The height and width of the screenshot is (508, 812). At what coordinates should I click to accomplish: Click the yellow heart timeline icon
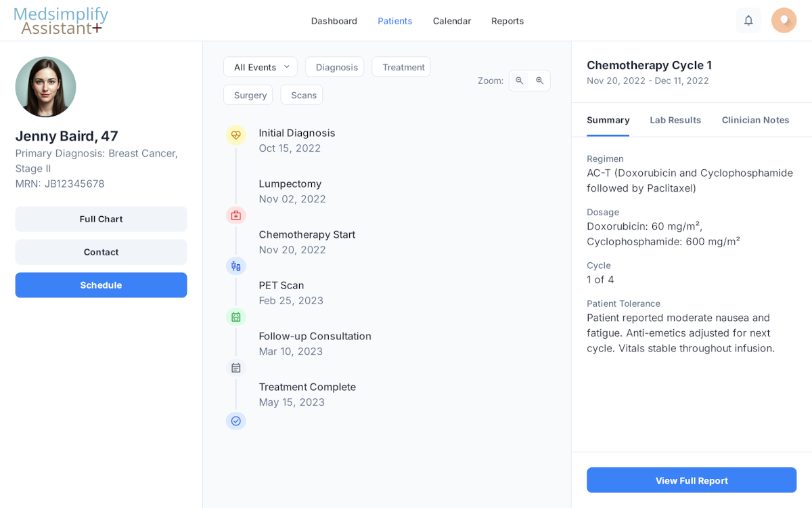tap(235, 135)
